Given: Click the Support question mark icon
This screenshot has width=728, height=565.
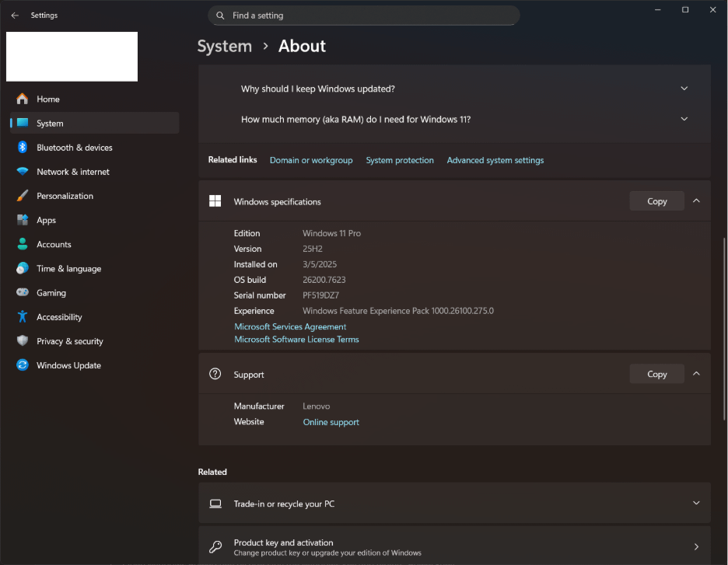Looking at the screenshot, I should (215, 374).
